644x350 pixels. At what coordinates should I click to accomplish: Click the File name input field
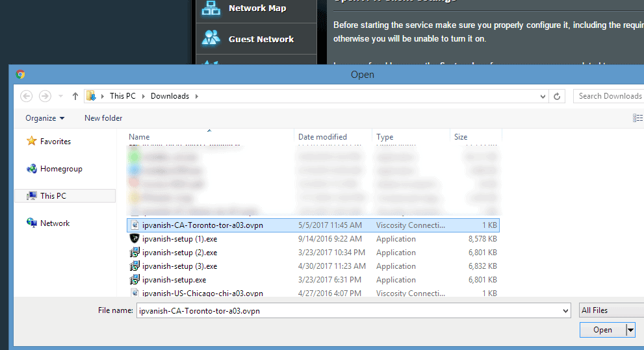[349, 311]
